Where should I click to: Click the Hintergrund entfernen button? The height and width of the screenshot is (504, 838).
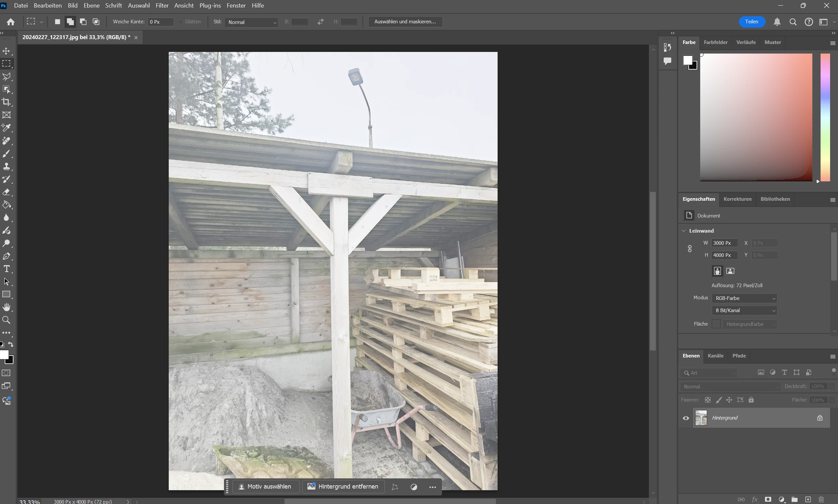click(x=343, y=487)
